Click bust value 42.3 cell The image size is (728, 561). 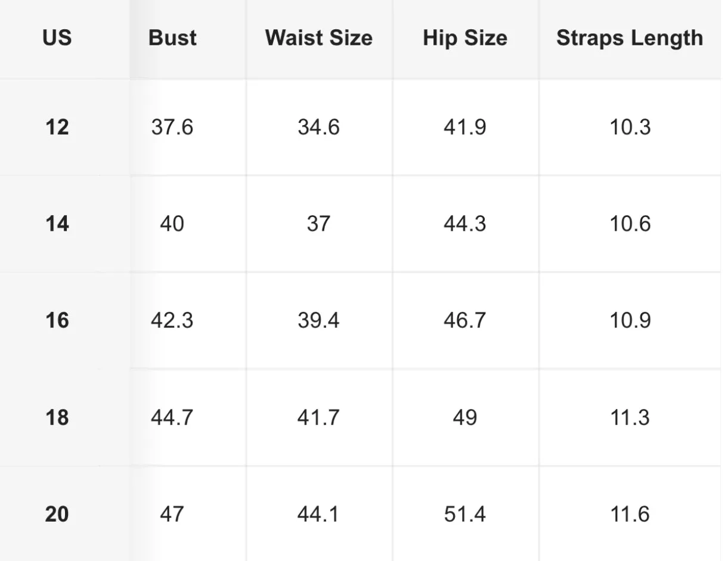(172, 321)
